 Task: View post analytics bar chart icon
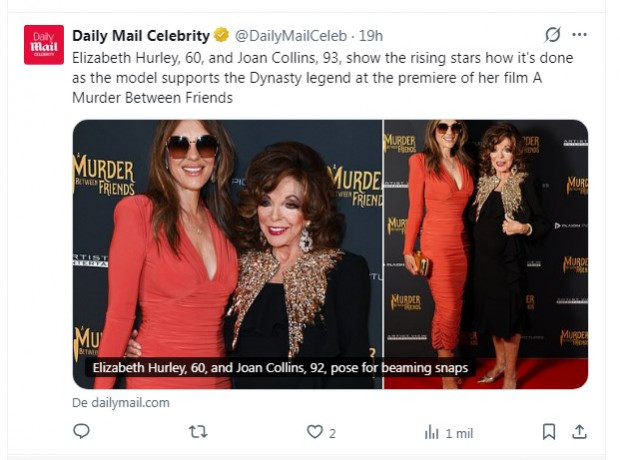coord(431,432)
